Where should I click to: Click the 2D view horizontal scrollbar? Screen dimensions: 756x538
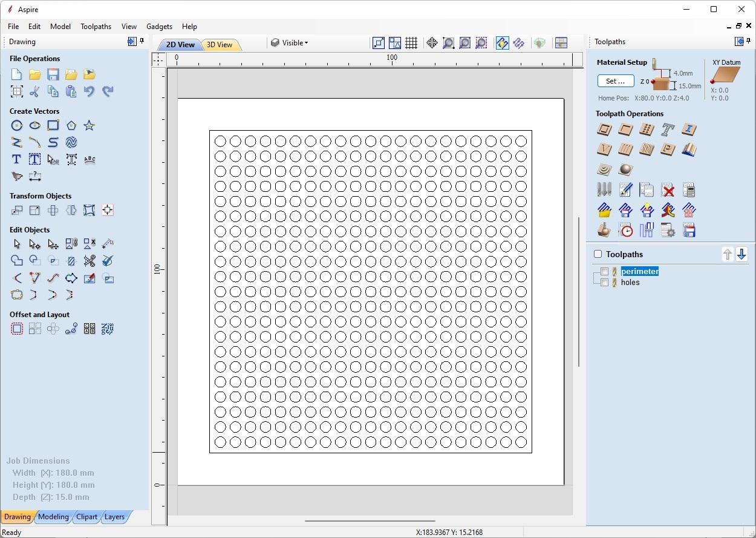coord(370,520)
